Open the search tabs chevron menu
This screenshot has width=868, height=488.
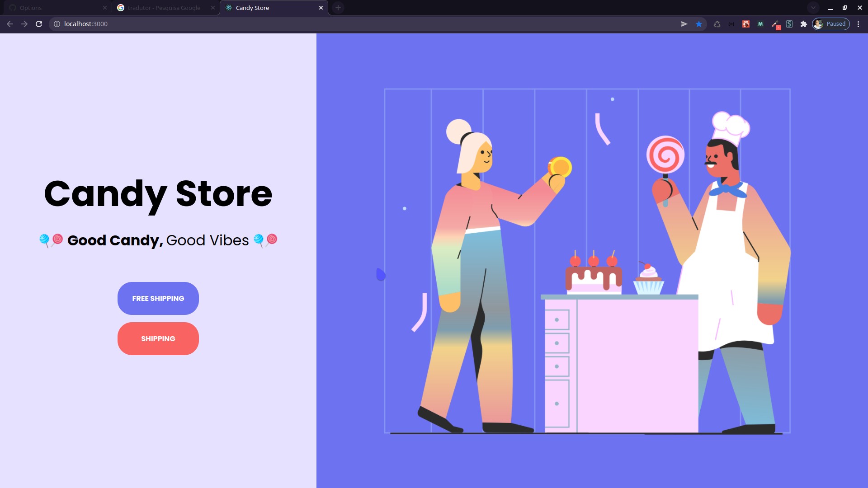[x=813, y=8]
